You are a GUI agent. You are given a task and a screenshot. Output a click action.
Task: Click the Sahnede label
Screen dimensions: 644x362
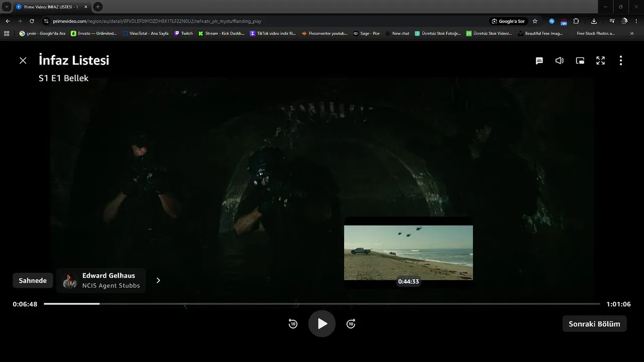(x=33, y=281)
